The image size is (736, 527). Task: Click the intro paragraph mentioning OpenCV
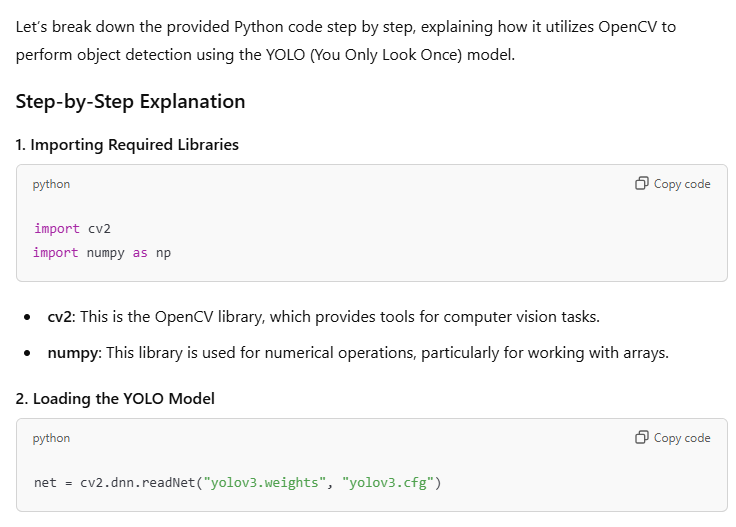[346, 40]
